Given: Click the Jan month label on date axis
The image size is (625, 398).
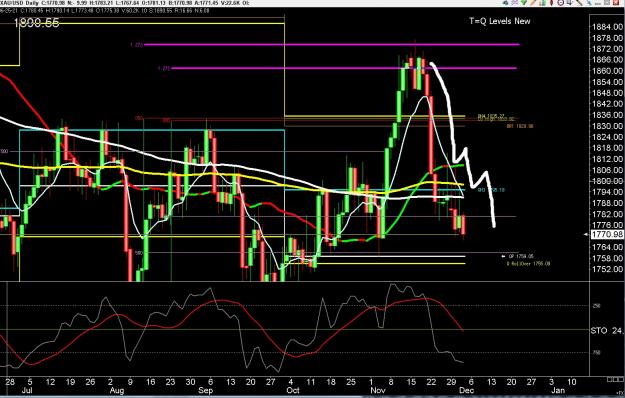Looking at the screenshot, I should pos(558,390).
